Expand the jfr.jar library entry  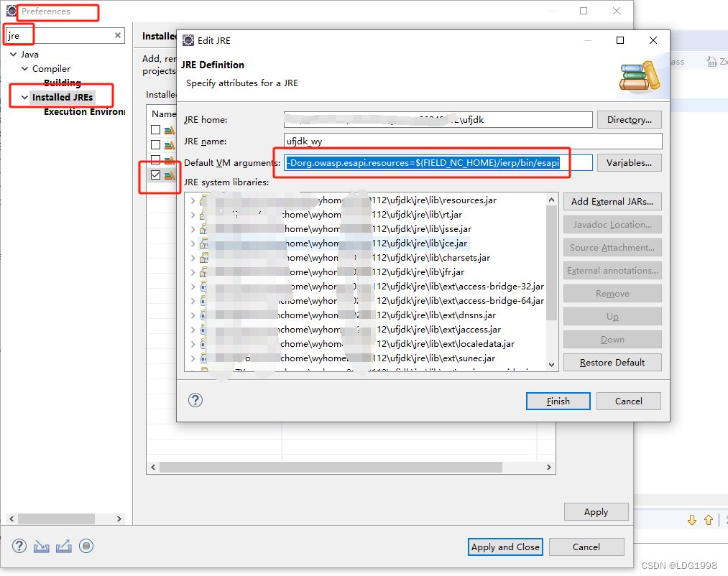coord(193,272)
